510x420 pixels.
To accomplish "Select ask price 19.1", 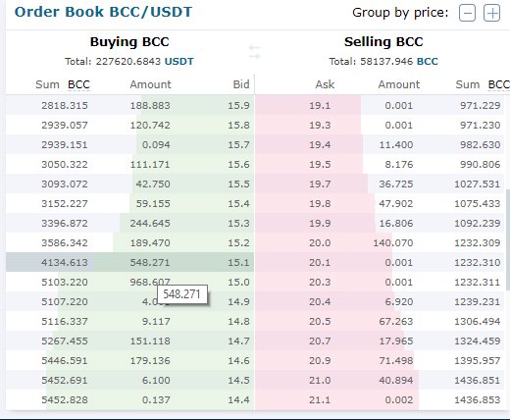I will click(x=320, y=105).
